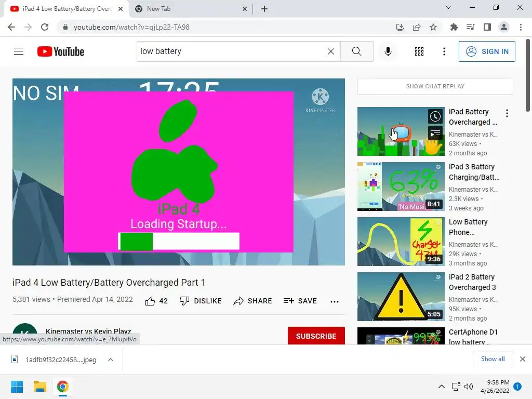Clear the search box with X
Screen dimensions: 532x399
pyautogui.click(x=331, y=51)
